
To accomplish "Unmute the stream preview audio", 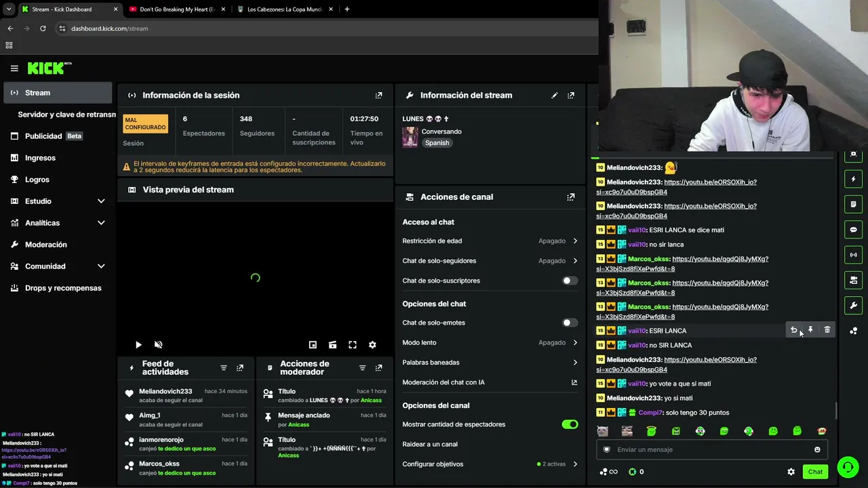I will [158, 345].
